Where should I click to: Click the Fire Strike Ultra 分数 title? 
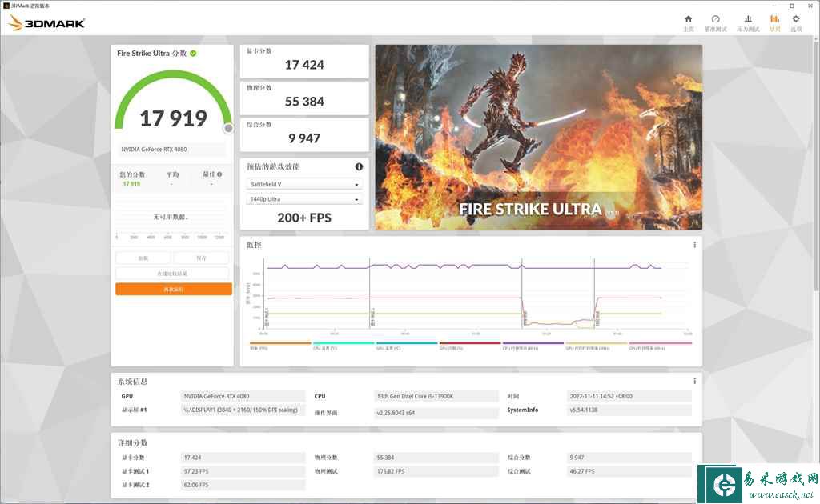click(x=151, y=54)
